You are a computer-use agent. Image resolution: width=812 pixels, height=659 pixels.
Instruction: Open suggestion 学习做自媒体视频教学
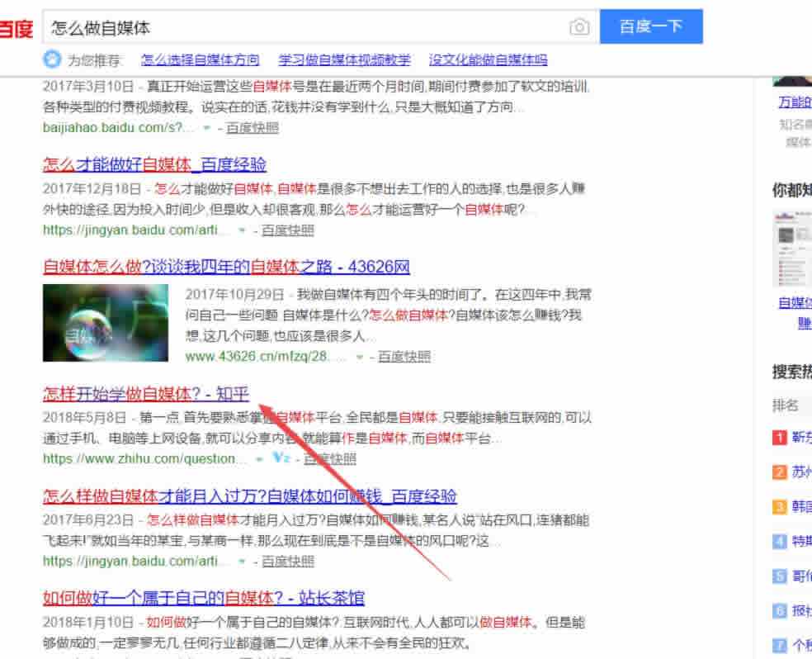pos(344,60)
